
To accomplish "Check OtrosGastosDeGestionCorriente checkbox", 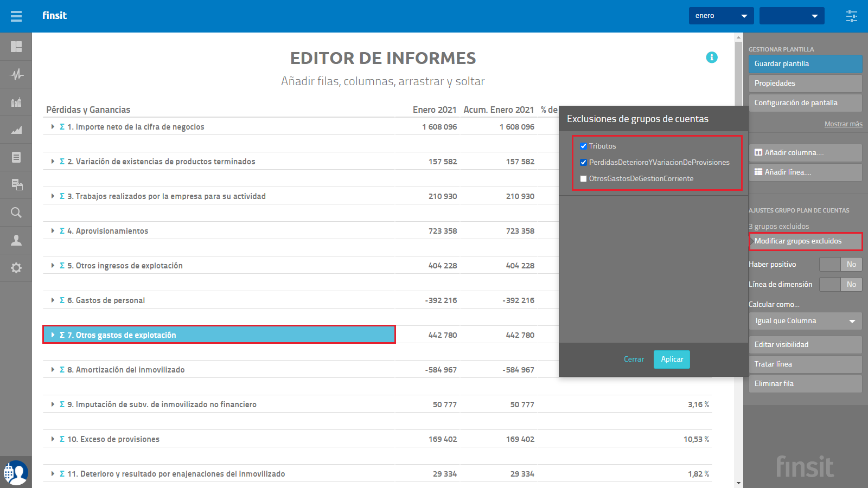I will (x=583, y=179).
